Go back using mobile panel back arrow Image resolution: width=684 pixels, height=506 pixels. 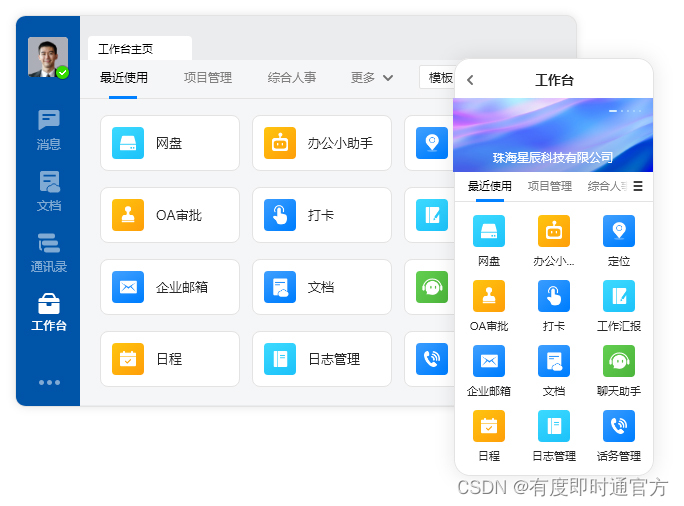(470, 80)
